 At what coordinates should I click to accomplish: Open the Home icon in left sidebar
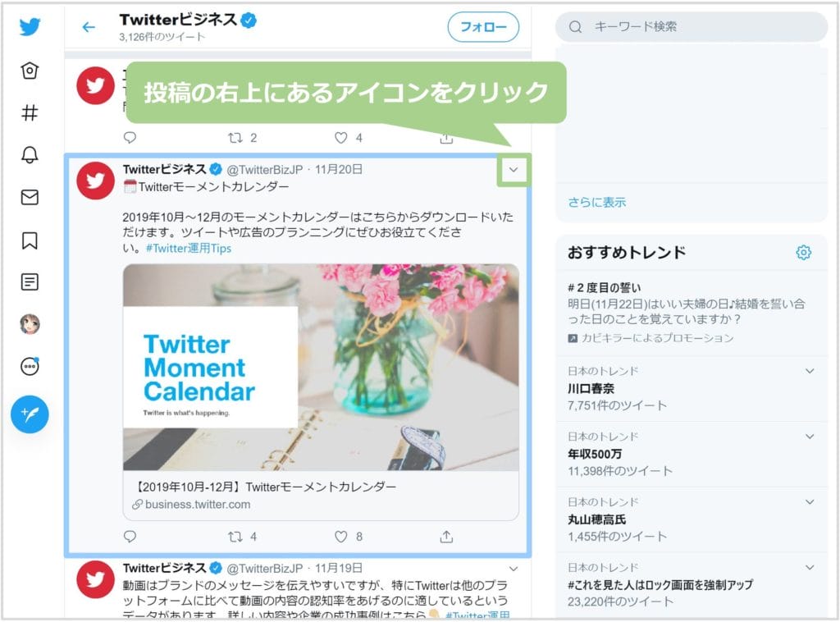pos(30,71)
